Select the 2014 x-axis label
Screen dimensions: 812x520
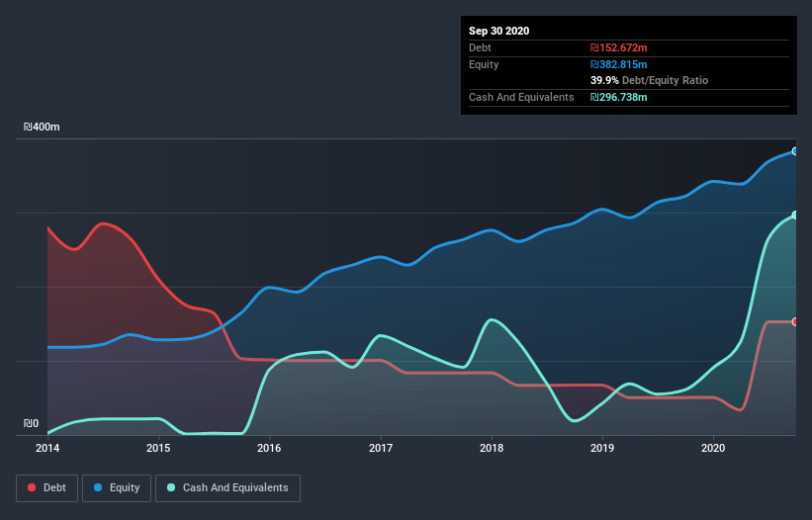[47, 448]
